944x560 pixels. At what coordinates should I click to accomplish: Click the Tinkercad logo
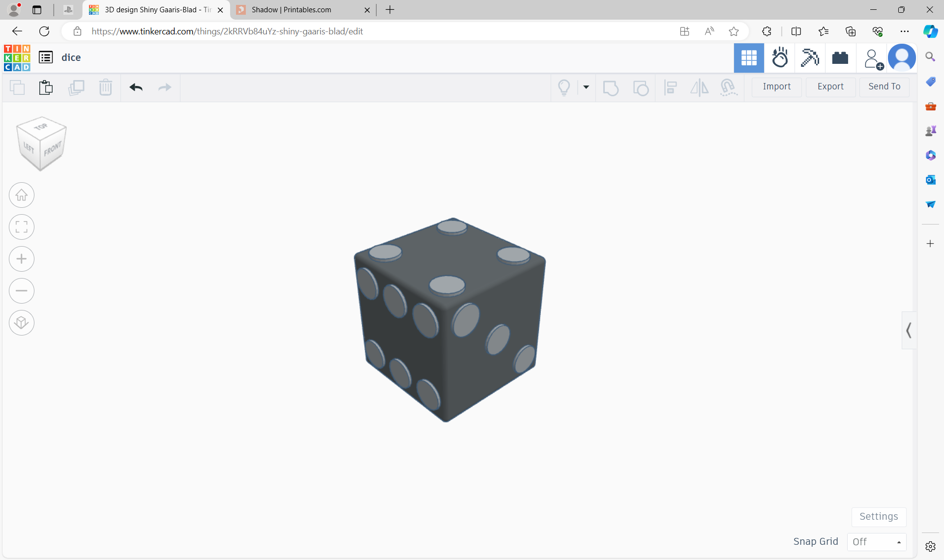(17, 57)
